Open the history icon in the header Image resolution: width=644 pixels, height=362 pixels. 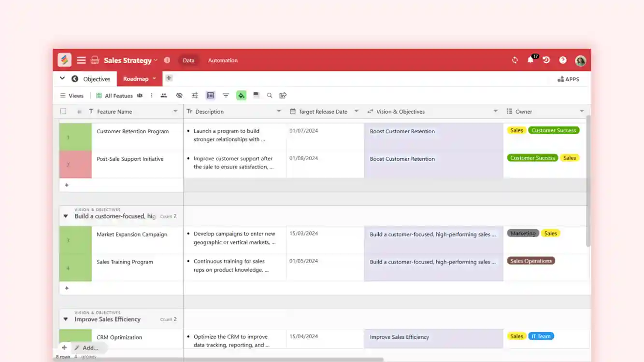point(546,60)
